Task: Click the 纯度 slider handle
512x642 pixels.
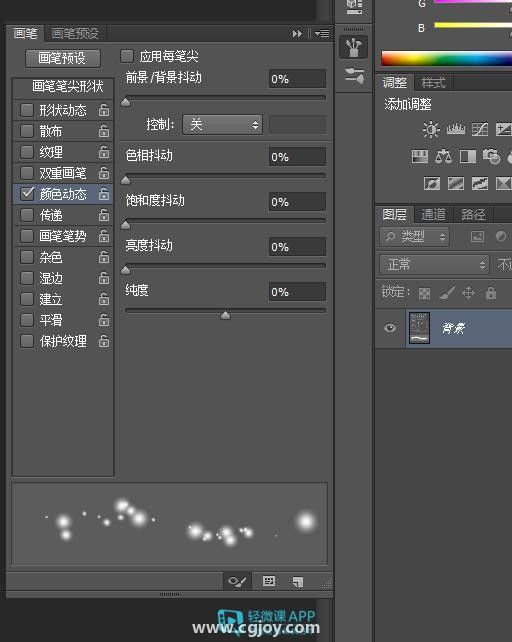Action: click(225, 315)
